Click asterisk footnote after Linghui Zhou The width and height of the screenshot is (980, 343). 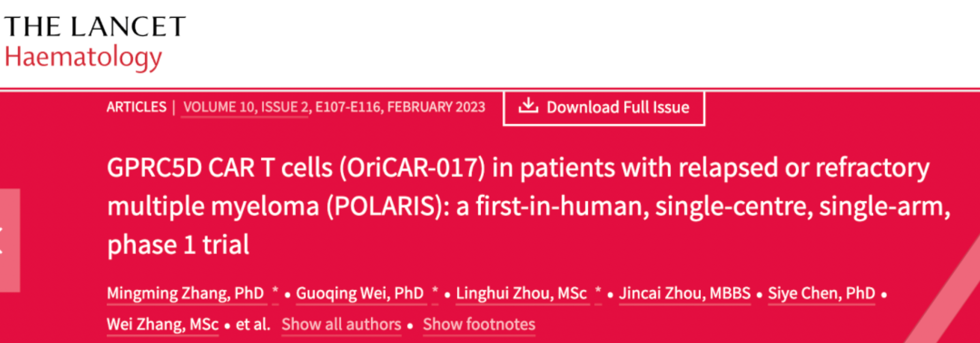point(598,293)
